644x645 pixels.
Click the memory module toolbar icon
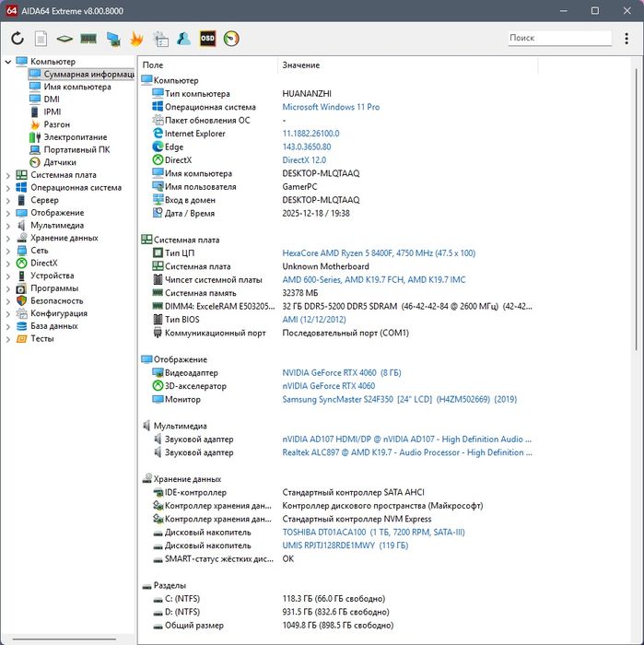tap(88, 39)
